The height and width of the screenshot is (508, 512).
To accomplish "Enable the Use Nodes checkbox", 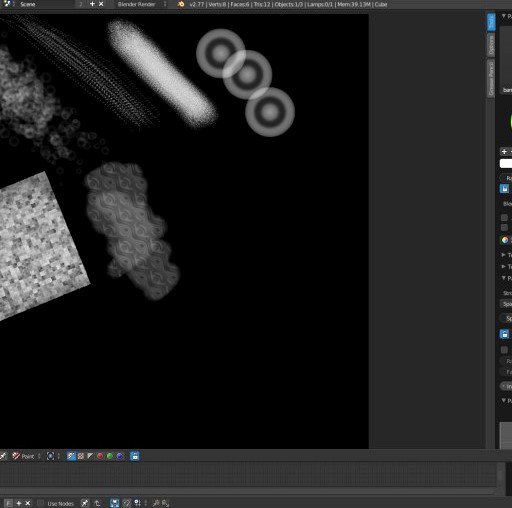I will 40,503.
